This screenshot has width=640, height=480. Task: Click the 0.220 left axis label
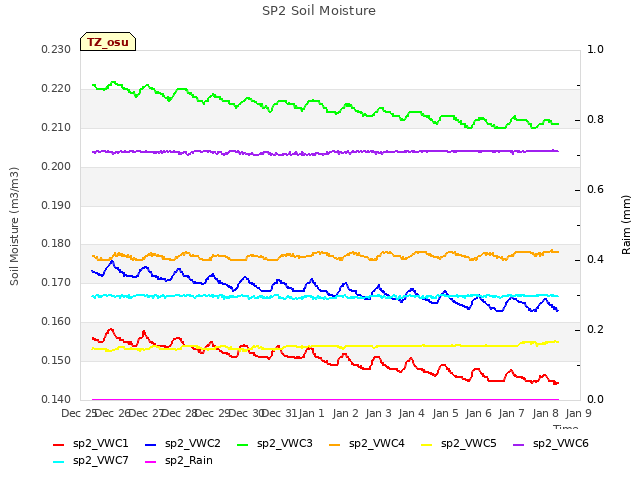point(56,89)
